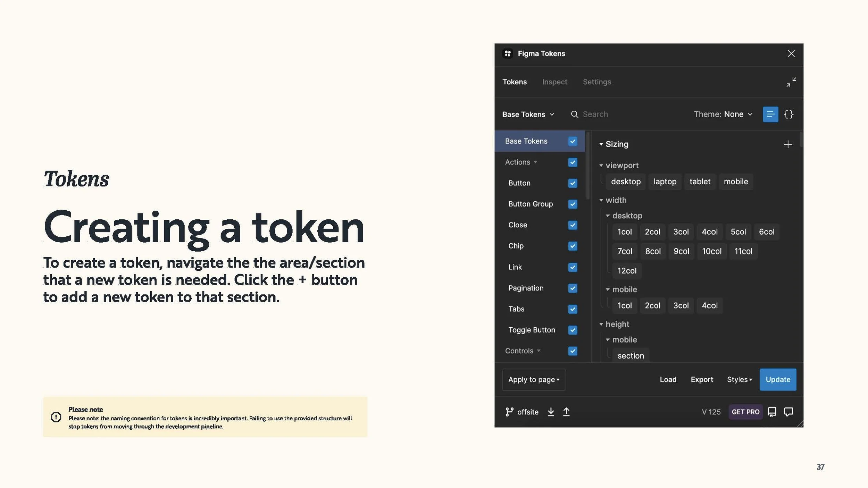868x488 pixels.
Task: Click the offsite branch name
Action: (x=528, y=412)
